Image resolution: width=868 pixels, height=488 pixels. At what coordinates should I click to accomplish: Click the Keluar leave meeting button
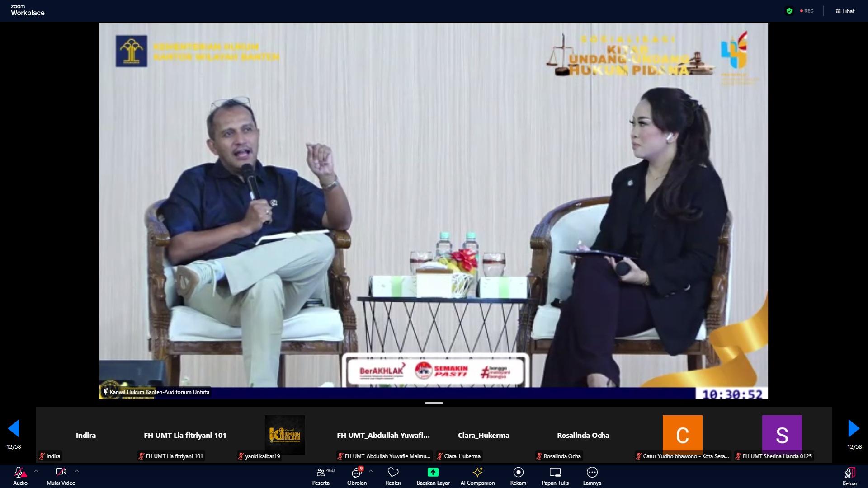(849, 476)
